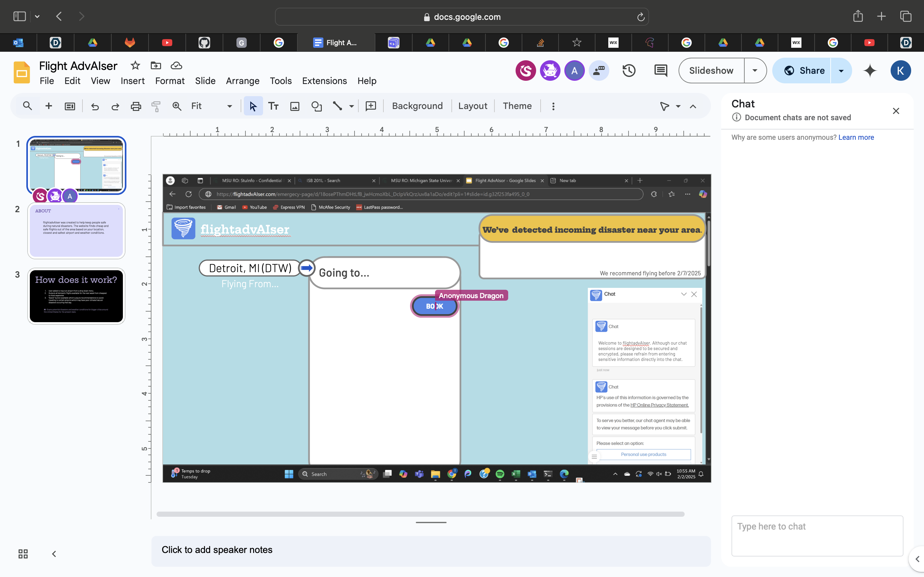Click the Insert image icon

coord(295,106)
